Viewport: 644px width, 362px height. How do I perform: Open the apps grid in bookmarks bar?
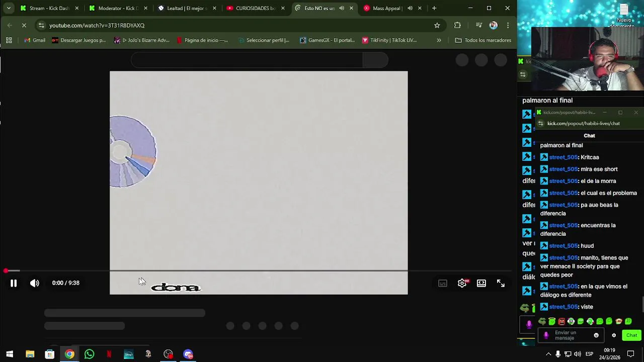[9, 40]
